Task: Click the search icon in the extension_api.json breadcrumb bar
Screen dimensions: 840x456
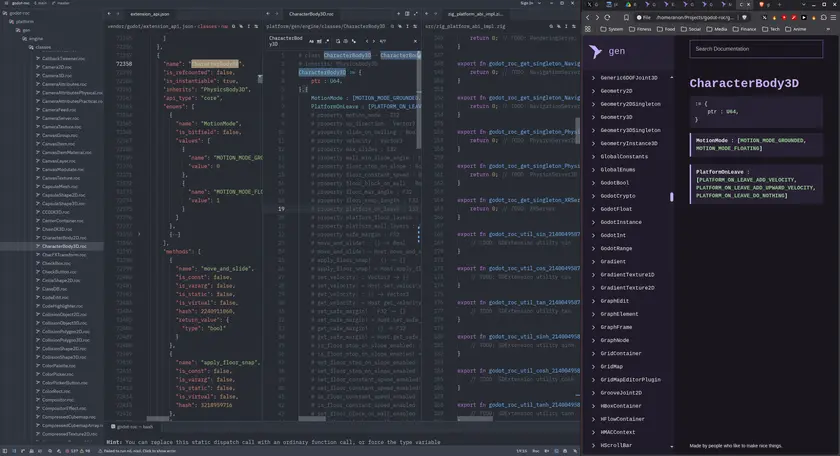Action: click(233, 26)
